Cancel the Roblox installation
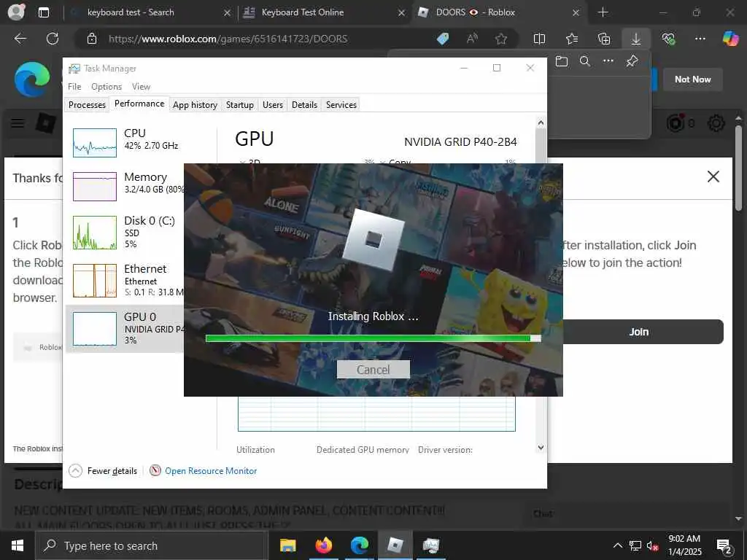 (373, 370)
